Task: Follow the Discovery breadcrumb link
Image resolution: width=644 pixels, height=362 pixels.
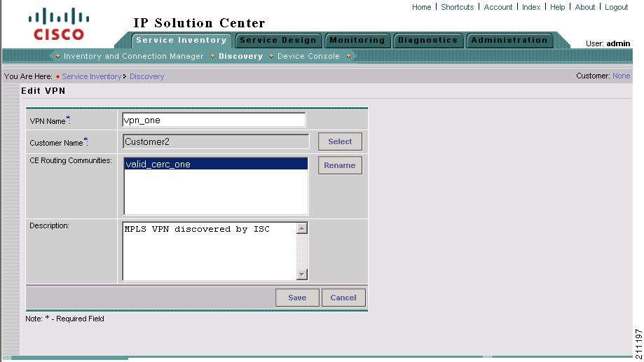Action: coord(146,76)
